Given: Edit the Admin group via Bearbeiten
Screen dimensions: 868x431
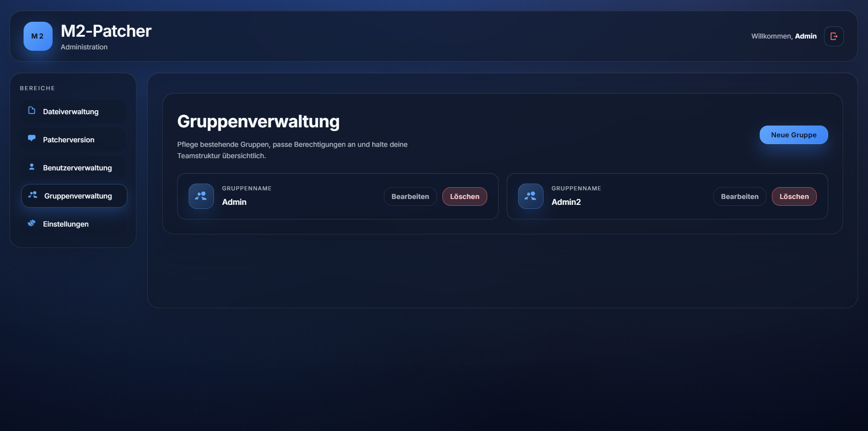Looking at the screenshot, I should coord(410,197).
